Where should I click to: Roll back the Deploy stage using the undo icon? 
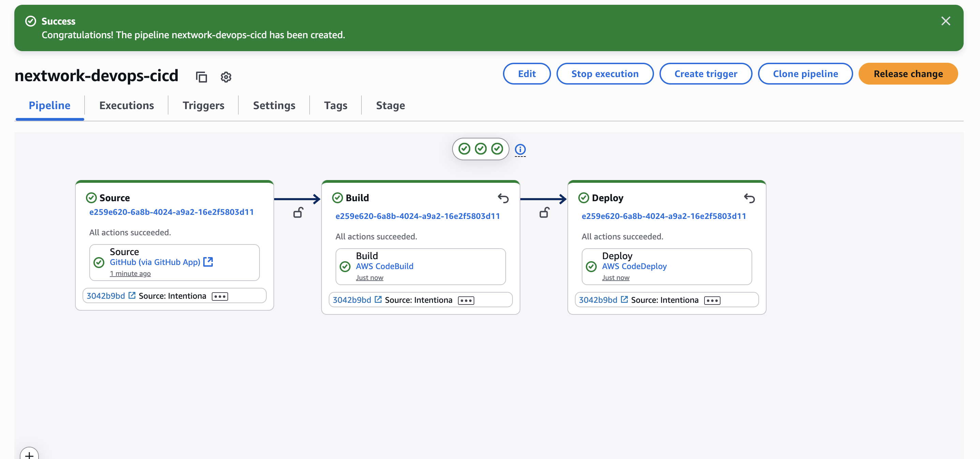[x=749, y=198]
